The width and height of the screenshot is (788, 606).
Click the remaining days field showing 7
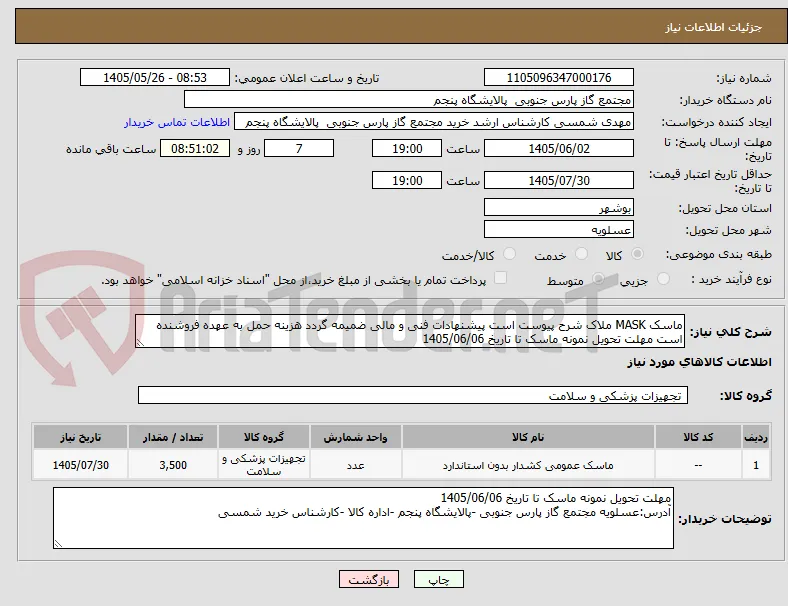coord(299,149)
